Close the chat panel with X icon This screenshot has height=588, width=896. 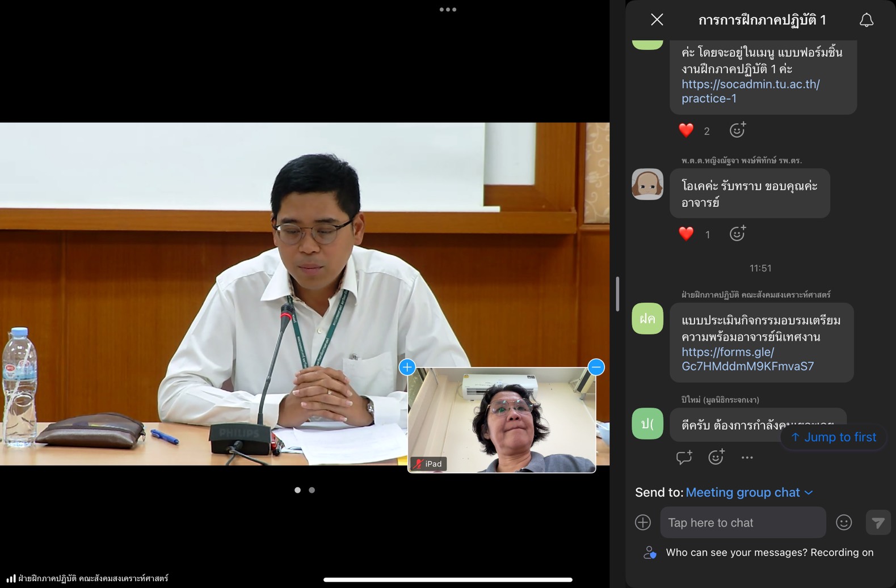click(x=657, y=20)
